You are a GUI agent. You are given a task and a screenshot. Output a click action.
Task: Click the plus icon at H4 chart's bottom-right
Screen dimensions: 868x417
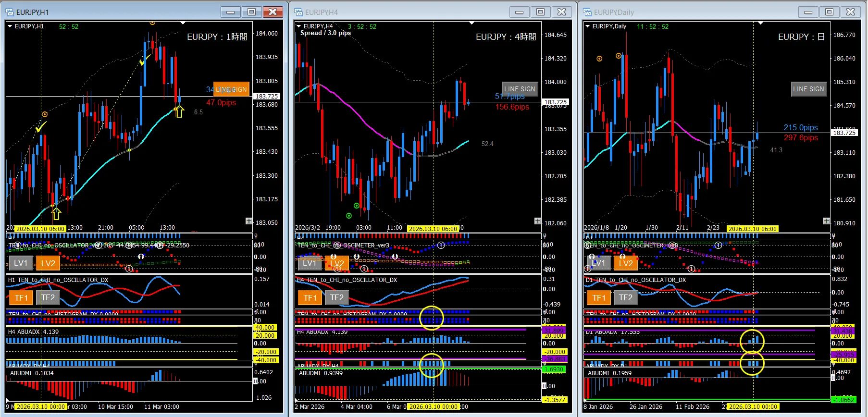click(538, 221)
